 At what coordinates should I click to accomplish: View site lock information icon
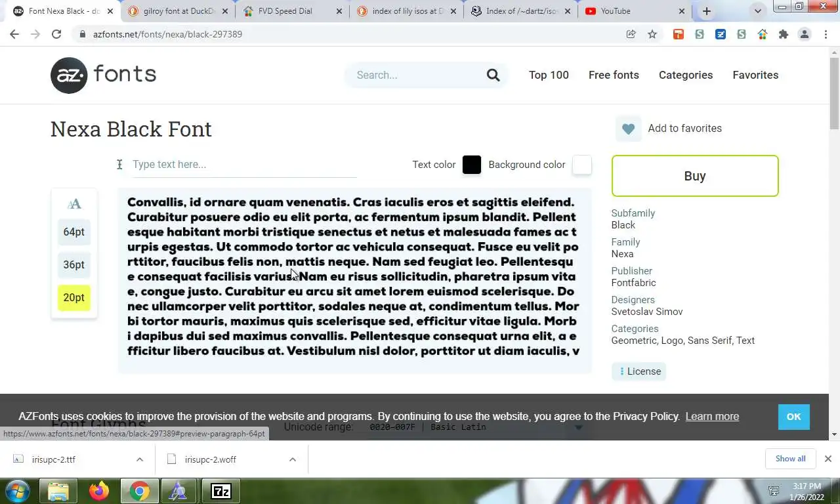(x=82, y=34)
